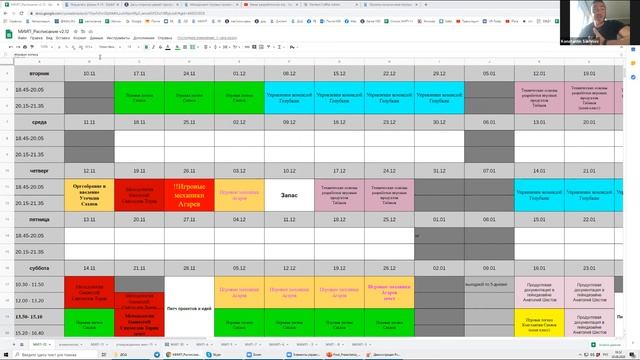640x360 pixels.
Task: Click the percent format icon
Action: (67, 47)
